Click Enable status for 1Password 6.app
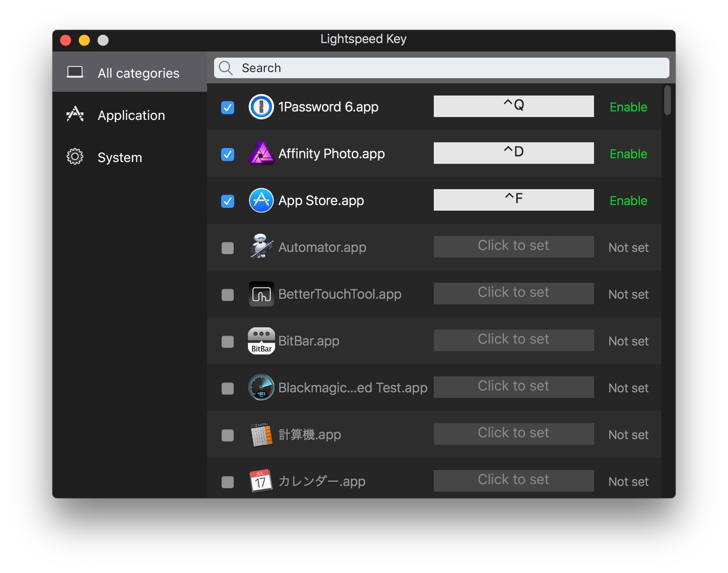 (628, 107)
